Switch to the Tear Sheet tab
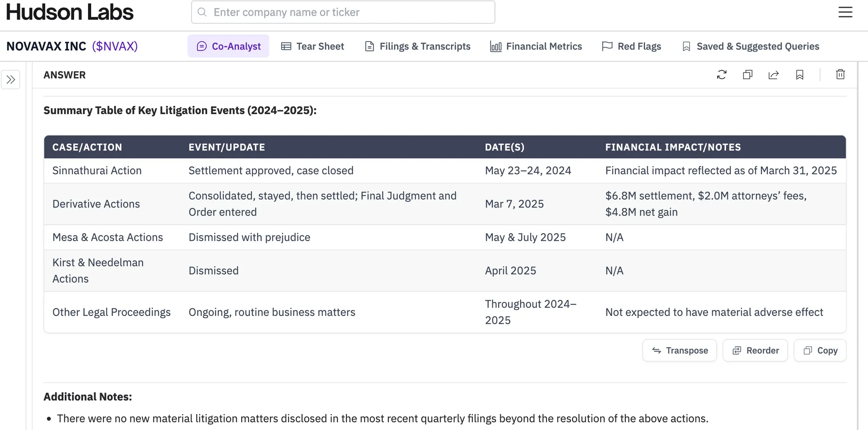Viewport: 868px width, 430px height. point(313,46)
